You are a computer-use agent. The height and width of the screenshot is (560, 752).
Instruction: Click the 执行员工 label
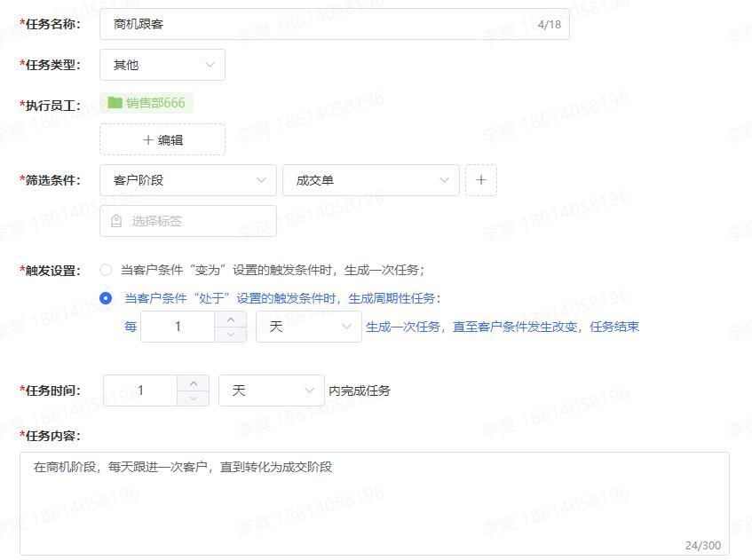(51, 106)
